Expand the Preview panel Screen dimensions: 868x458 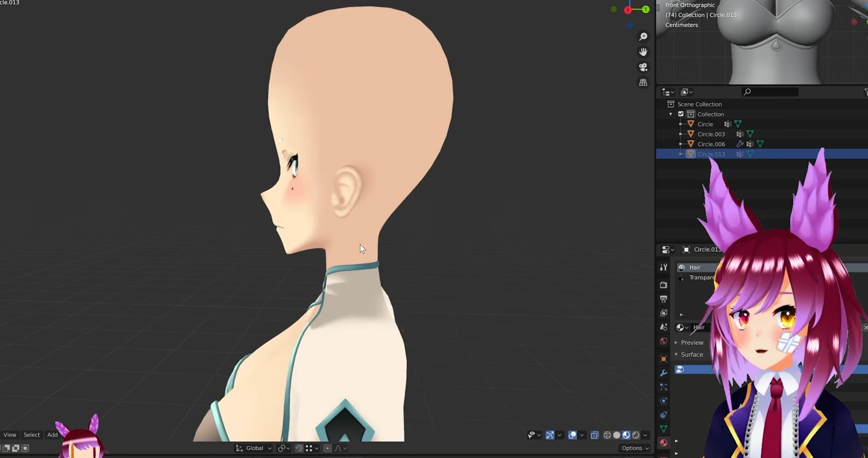[x=689, y=343]
